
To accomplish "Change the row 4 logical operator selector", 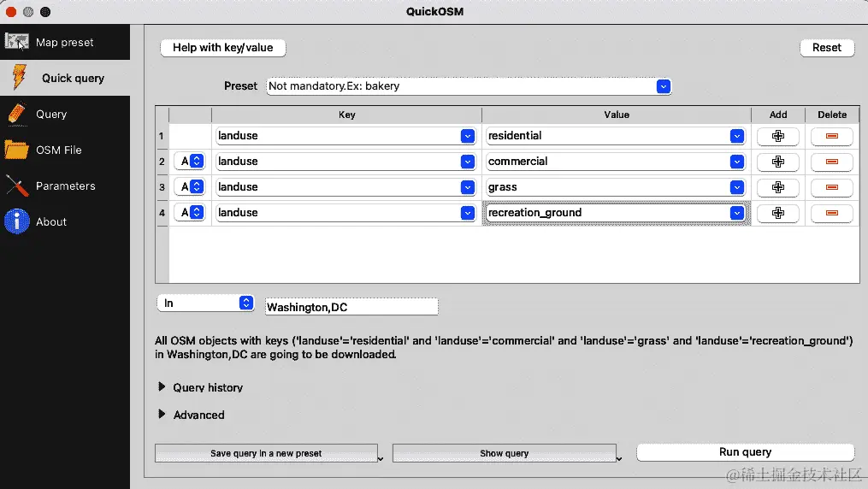I will point(189,212).
